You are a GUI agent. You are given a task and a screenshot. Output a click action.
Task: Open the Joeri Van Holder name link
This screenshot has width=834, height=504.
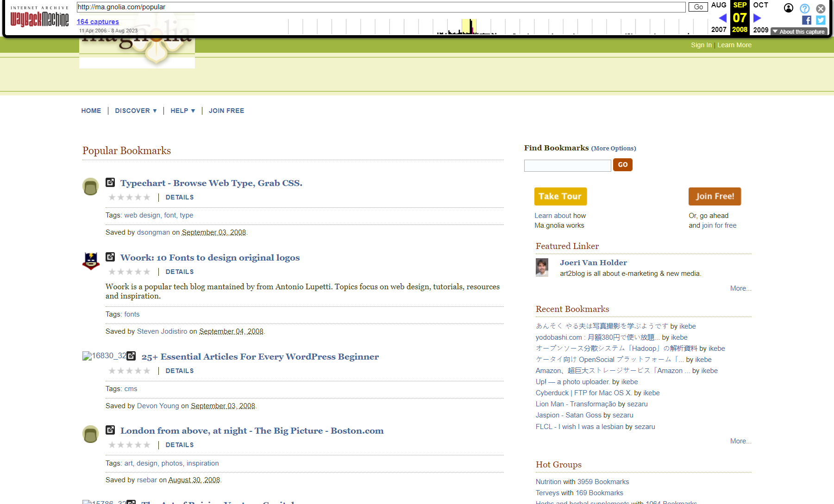pyautogui.click(x=593, y=262)
